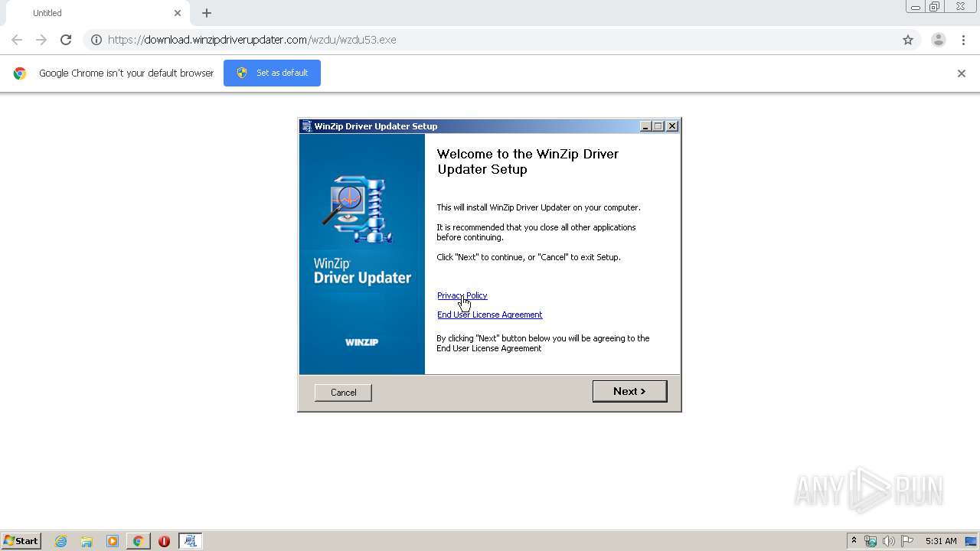Image resolution: width=980 pixels, height=551 pixels.
Task: Click the WinZip setup title bar icon
Action: pos(306,126)
